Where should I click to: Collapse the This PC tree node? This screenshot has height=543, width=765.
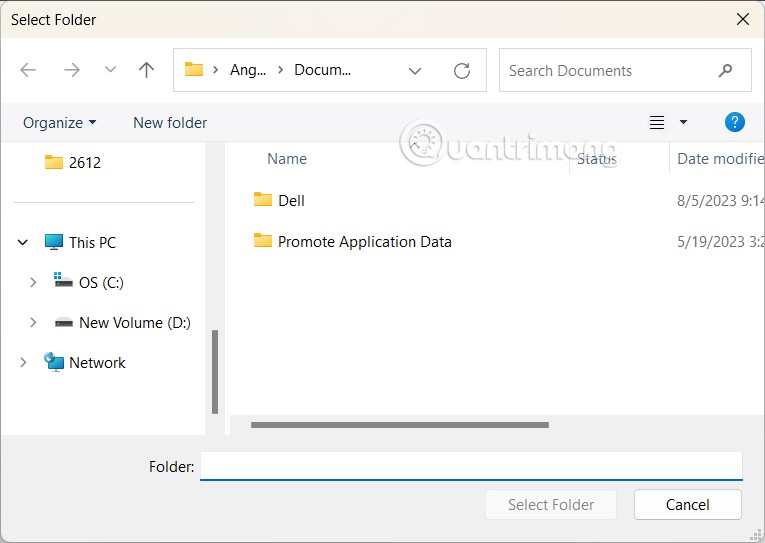coord(23,242)
